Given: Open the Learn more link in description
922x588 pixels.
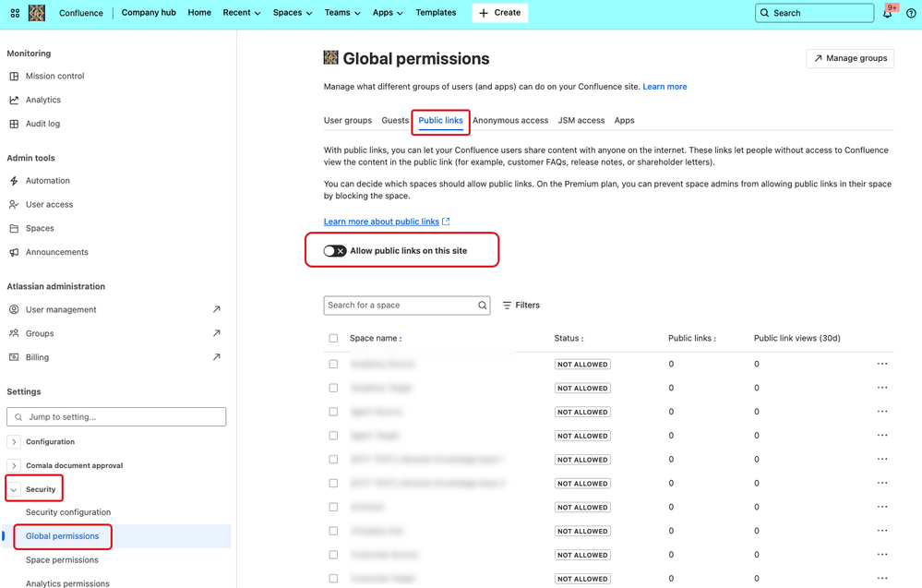Looking at the screenshot, I should tap(665, 87).
